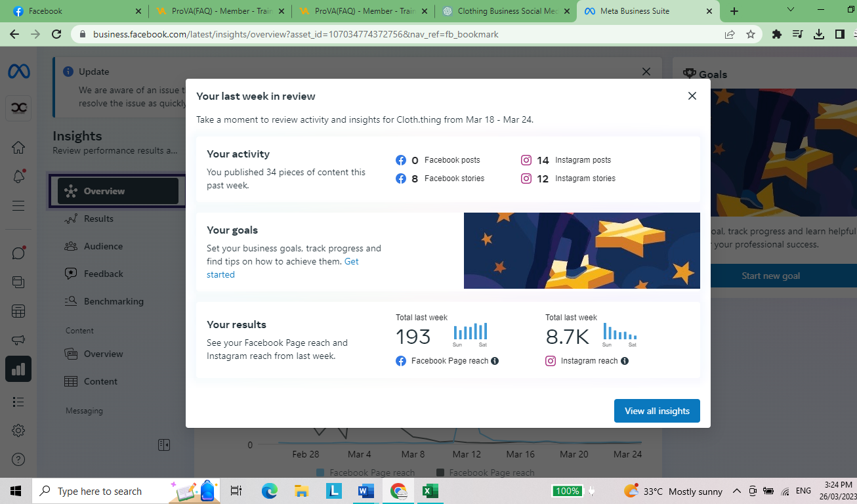This screenshot has height=504, width=857.
Task: Click the share page icon in address bar
Action: pyautogui.click(x=730, y=34)
